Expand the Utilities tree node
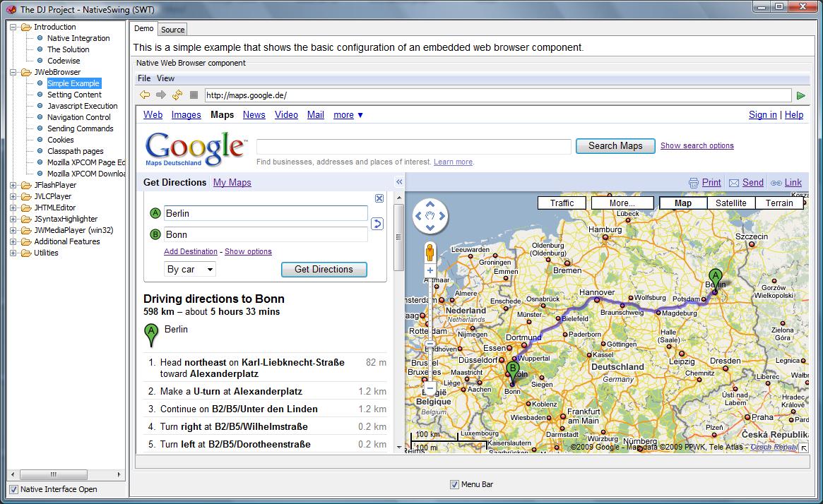Image resolution: width=823 pixels, height=504 pixels. pos(13,253)
